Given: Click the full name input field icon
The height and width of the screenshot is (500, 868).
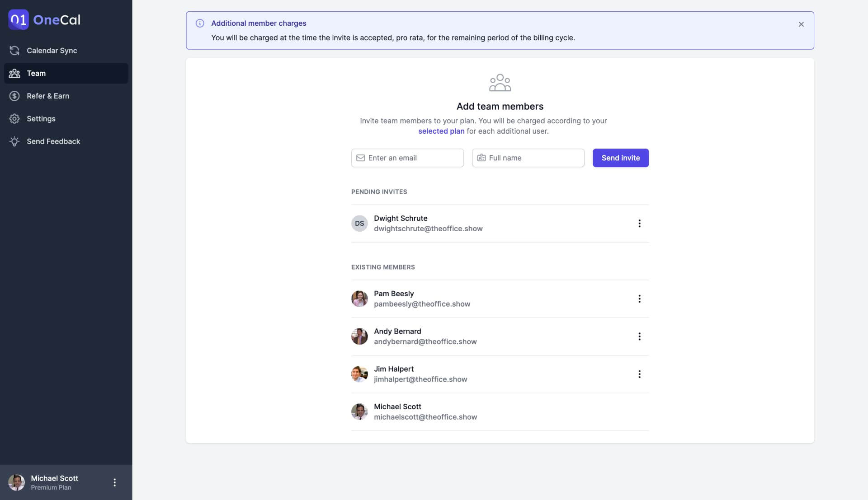Looking at the screenshot, I should [481, 157].
